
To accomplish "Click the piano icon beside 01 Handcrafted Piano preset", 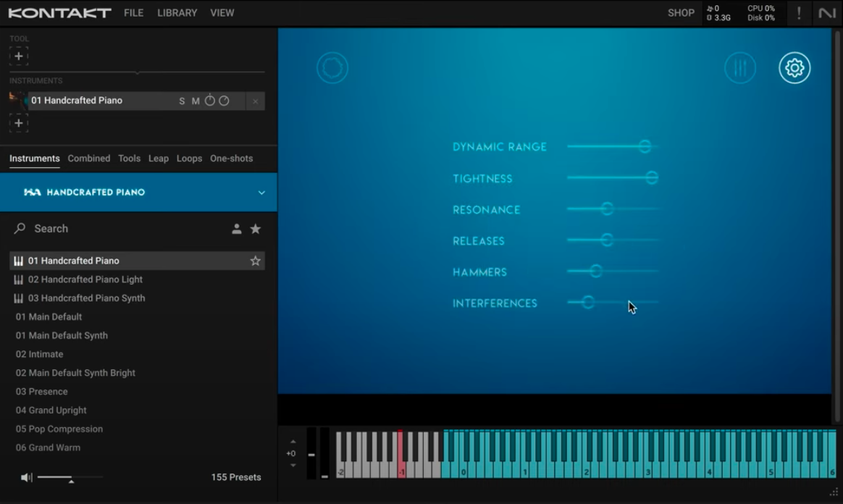I will [18, 261].
